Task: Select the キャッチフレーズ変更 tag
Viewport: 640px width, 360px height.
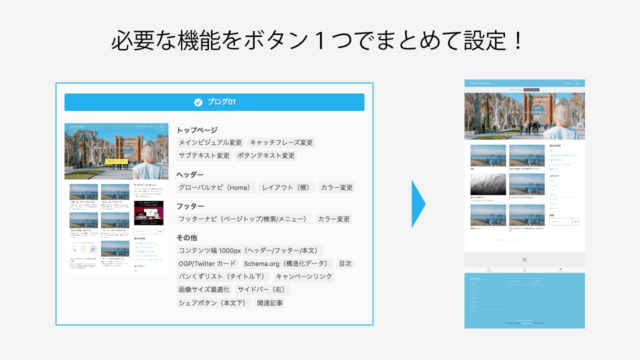Action: click(281, 142)
